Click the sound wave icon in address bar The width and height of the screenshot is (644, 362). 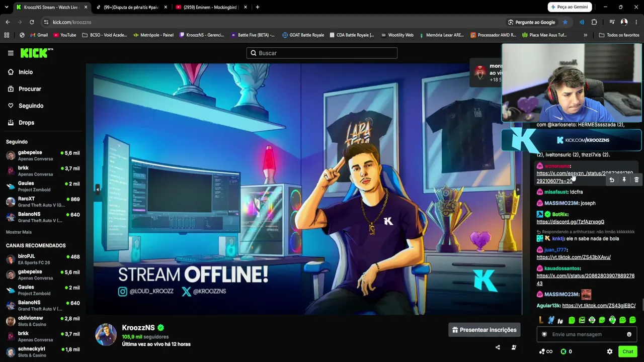click(582, 22)
